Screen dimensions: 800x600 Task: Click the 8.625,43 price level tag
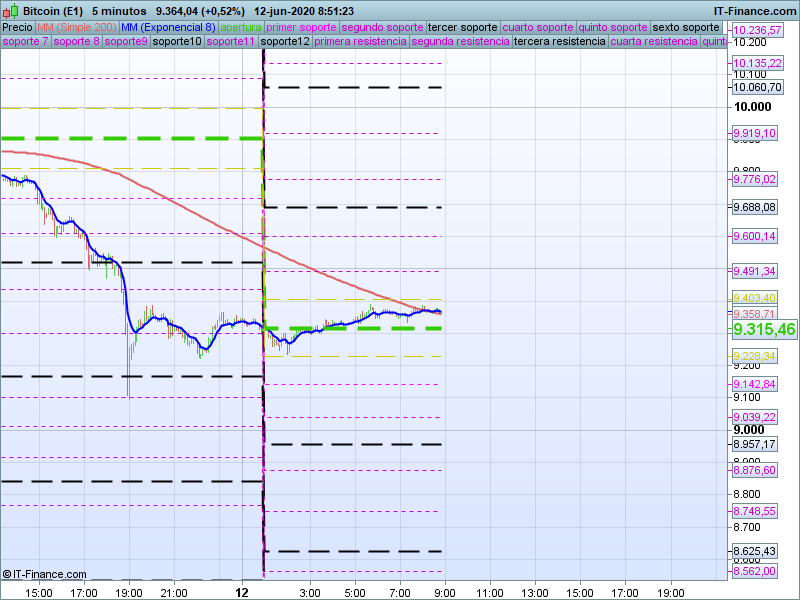pos(754,551)
